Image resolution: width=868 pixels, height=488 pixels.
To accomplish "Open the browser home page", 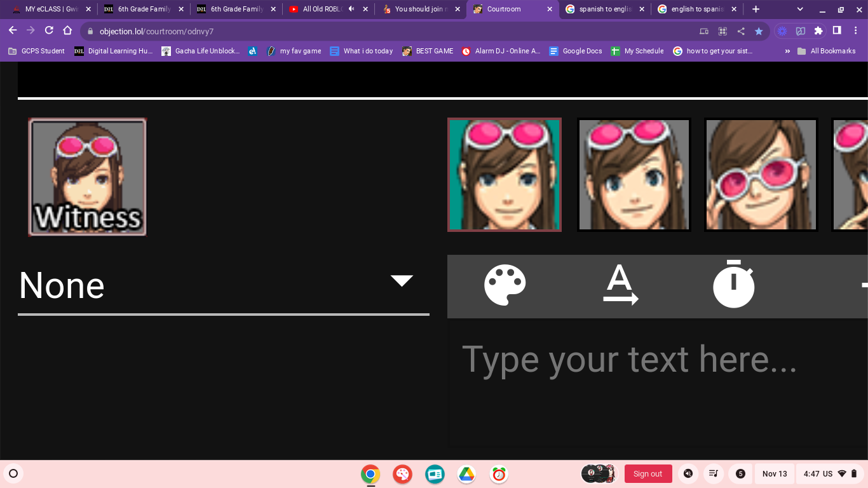I will tap(67, 30).
